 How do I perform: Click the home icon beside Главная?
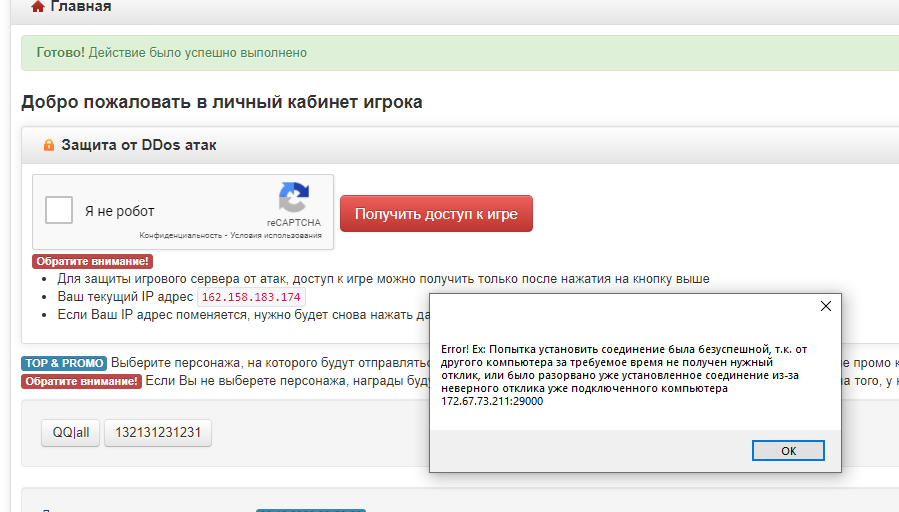(38, 7)
